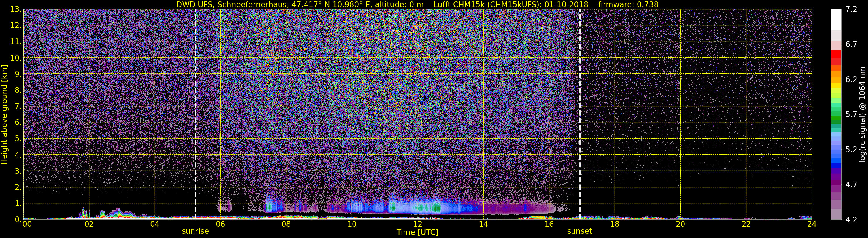Click the time axis tick '06'
Image resolution: width=868 pixels, height=238 pixels.
[220, 224]
